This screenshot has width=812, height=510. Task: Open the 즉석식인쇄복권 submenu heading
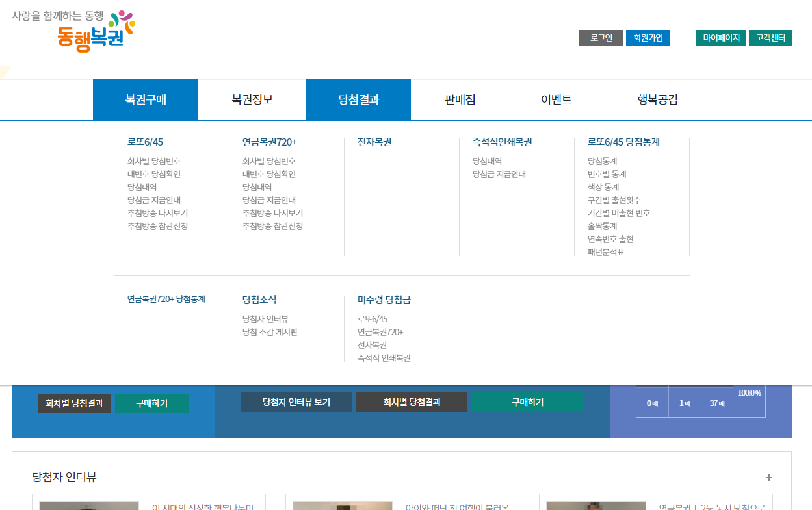click(x=503, y=142)
